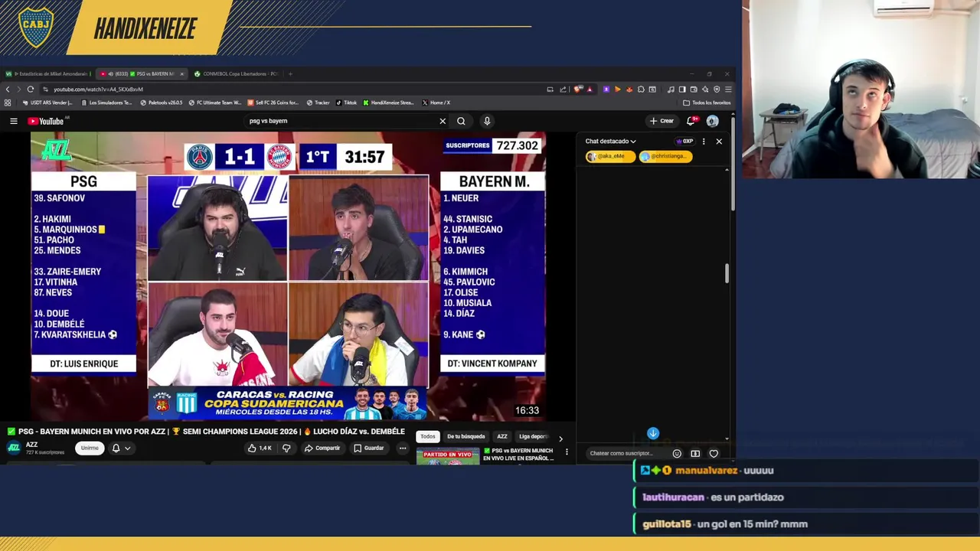Open the Crear create button
Screen dimensions: 980x551
pos(662,121)
